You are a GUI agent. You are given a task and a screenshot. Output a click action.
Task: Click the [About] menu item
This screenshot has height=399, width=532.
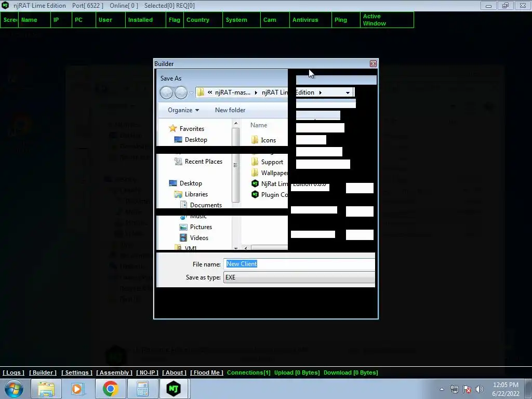click(x=174, y=373)
